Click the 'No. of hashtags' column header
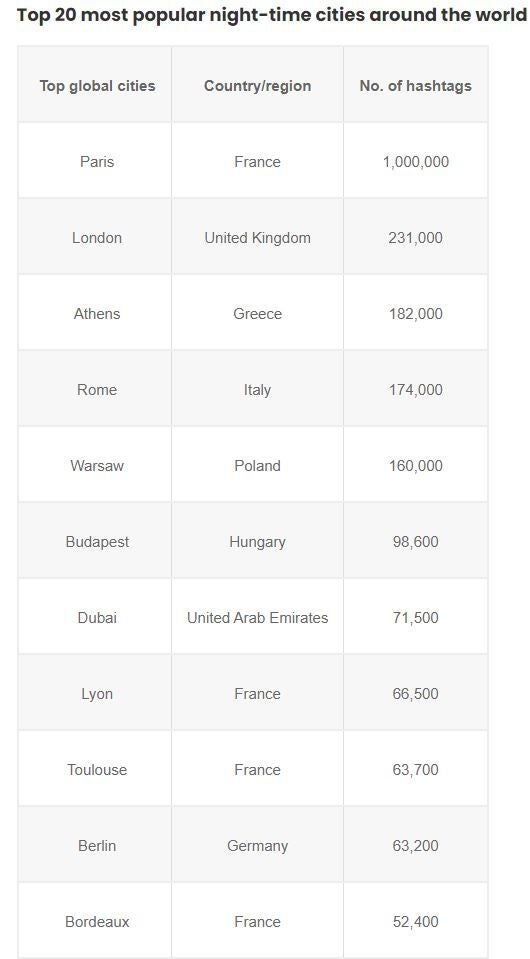The image size is (530, 959). click(x=416, y=86)
